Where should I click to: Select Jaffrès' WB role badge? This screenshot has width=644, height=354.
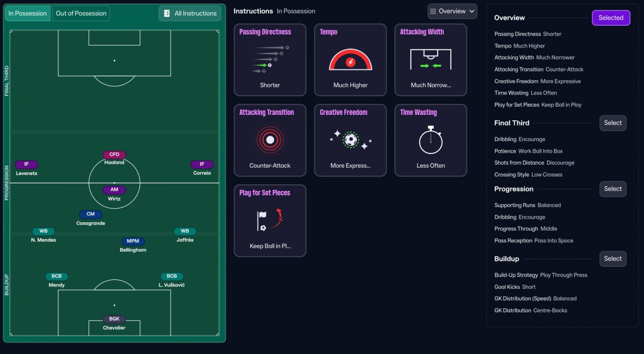[185, 231]
